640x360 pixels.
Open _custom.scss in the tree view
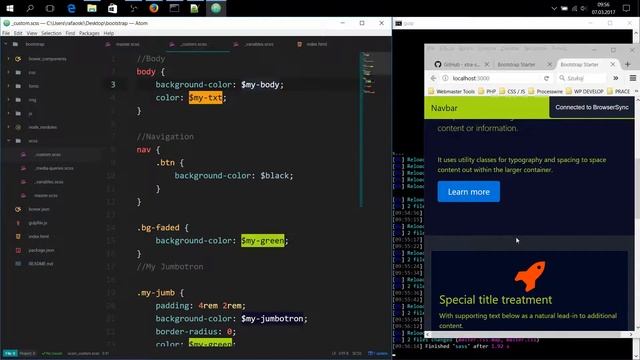(48, 155)
